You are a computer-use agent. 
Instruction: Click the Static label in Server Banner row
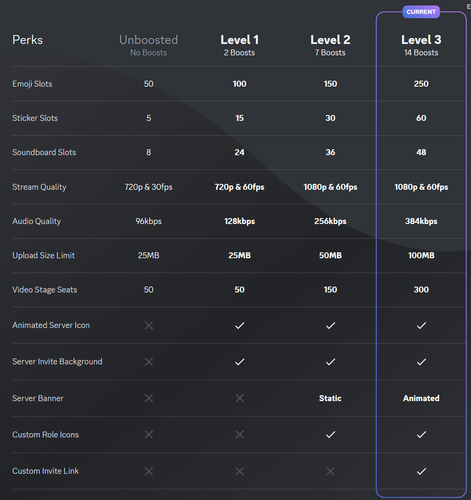click(330, 398)
